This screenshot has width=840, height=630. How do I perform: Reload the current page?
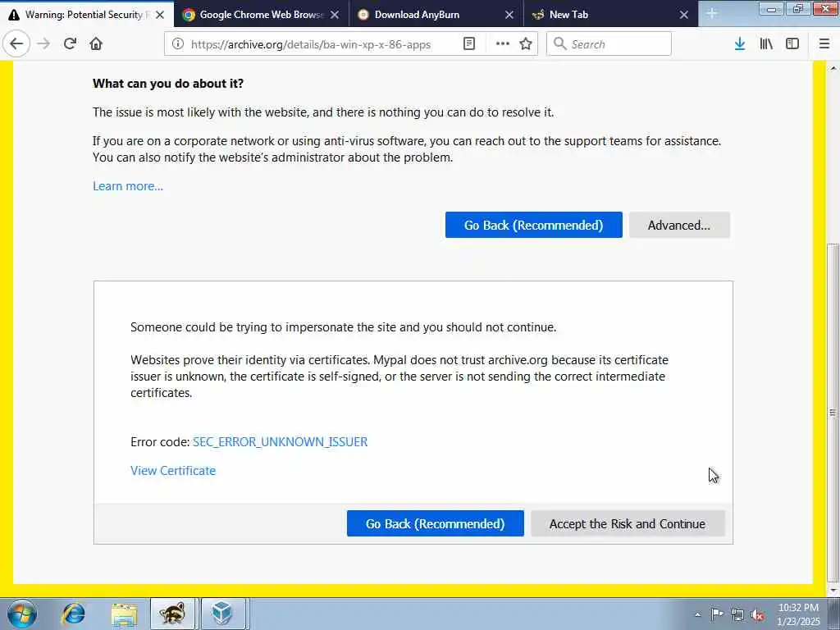(70, 44)
